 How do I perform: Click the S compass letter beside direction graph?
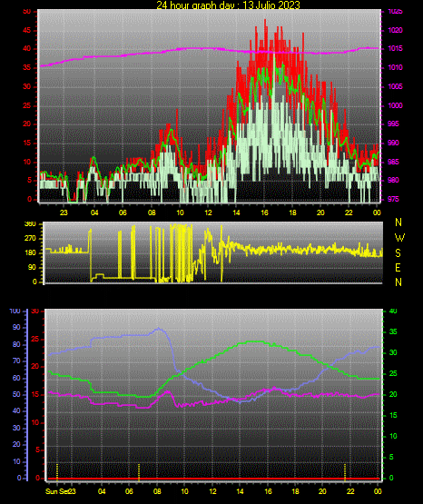pos(398,253)
